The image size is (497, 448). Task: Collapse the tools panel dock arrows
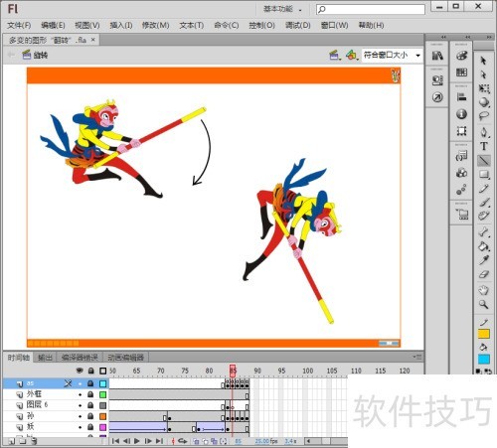click(489, 37)
